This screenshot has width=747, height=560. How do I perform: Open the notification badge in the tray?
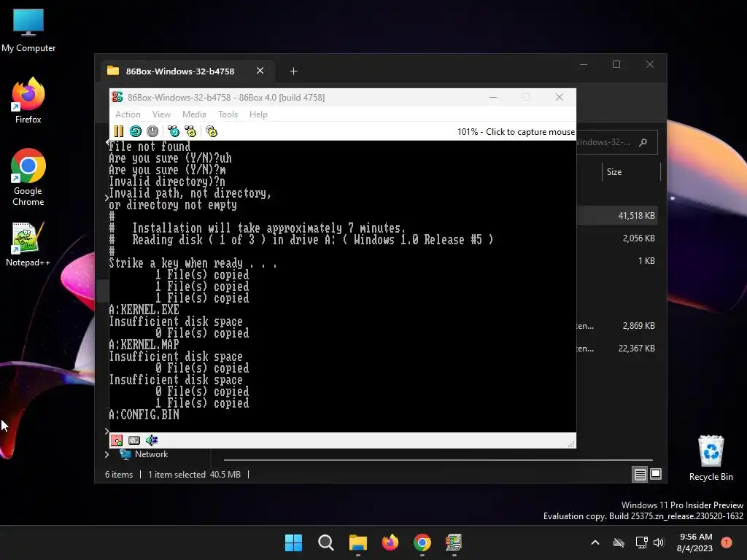click(727, 542)
